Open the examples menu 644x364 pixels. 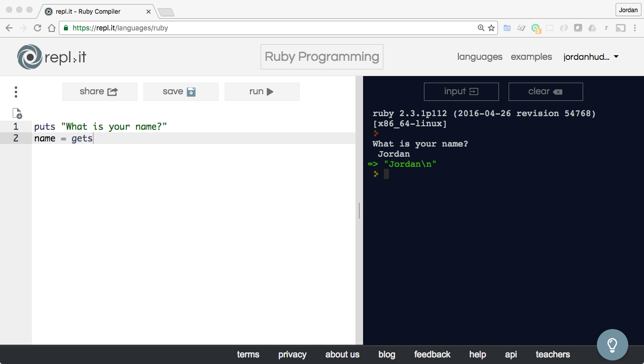(x=531, y=57)
